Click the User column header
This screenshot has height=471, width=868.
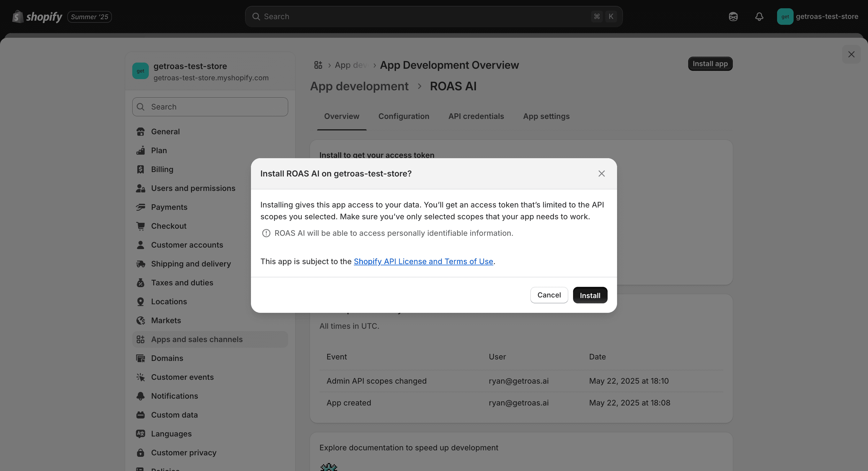click(x=497, y=356)
